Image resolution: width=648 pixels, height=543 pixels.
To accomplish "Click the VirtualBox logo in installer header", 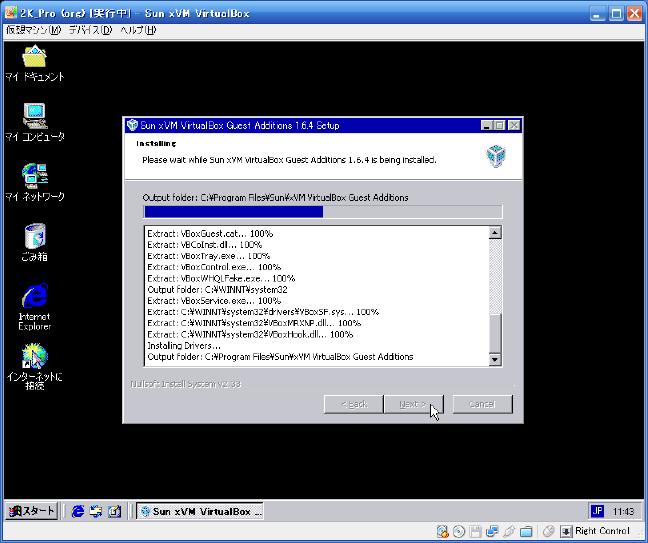I will click(496, 156).
